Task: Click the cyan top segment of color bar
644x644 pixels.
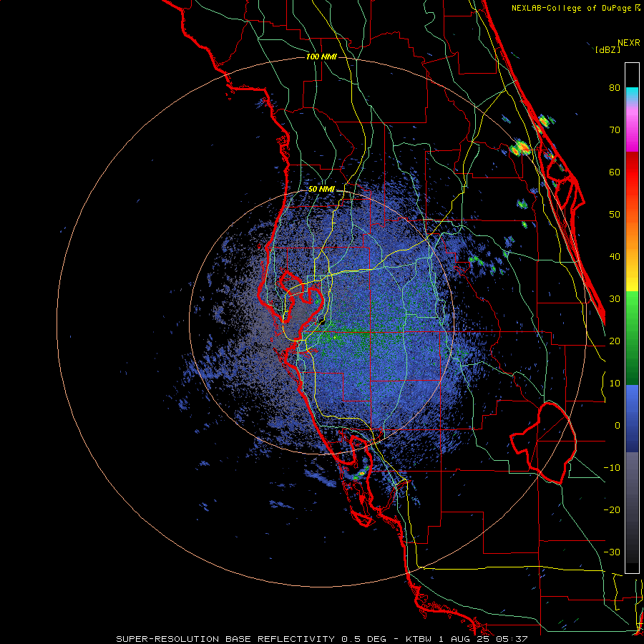Action: pos(632,94)
